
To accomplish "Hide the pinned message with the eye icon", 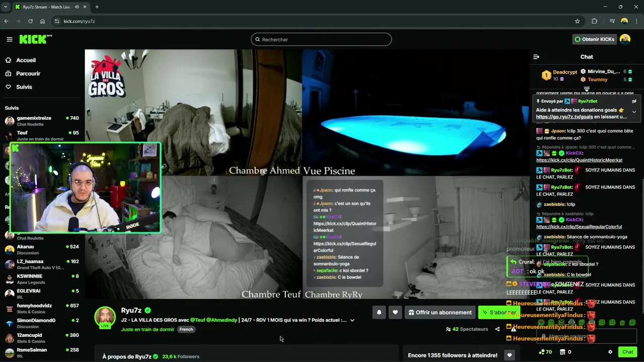I will point(634,101).
